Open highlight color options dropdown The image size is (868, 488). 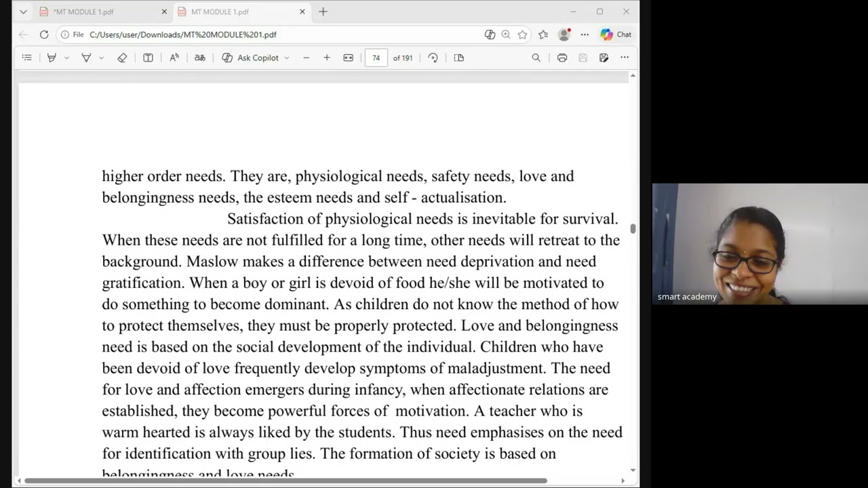click(x=66, y=58)
